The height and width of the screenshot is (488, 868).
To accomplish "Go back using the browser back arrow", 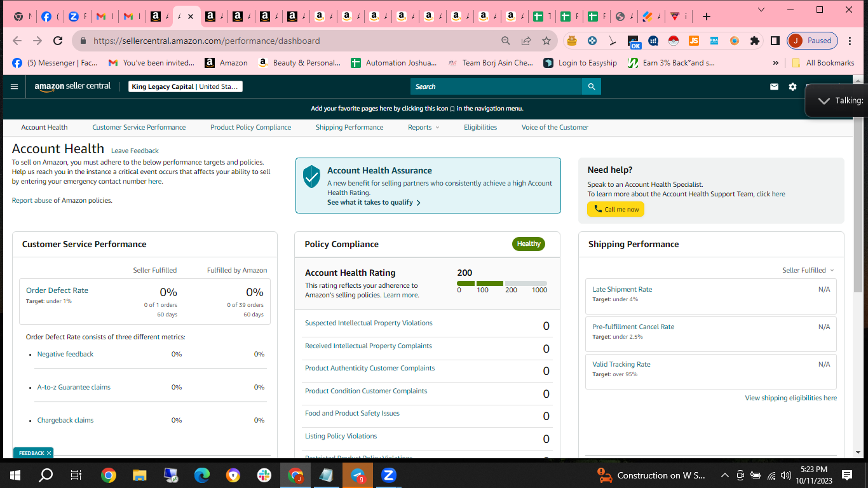I will [x=17, y=41].
